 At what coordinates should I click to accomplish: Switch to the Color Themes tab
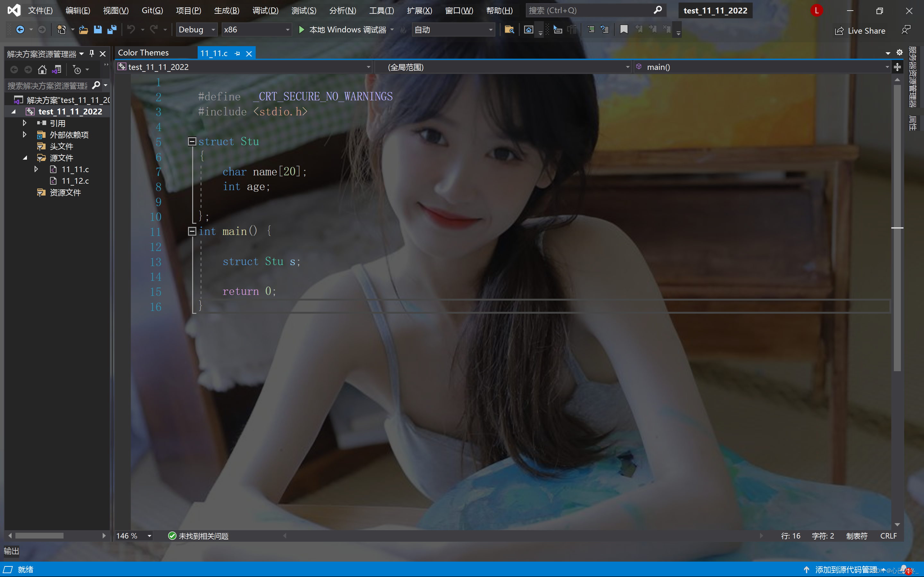[143, 53]
